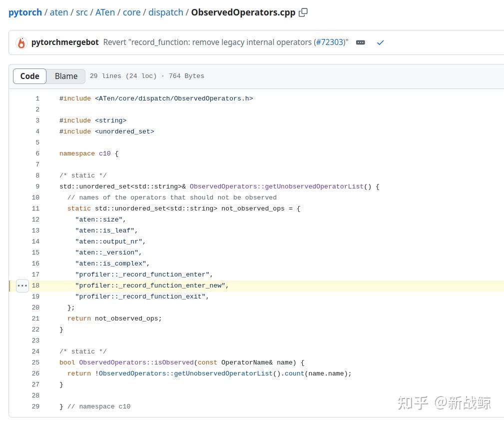Click the src breadcrumb link
The width and height of the screenshot is (504, 423).
tap(81, 12)
